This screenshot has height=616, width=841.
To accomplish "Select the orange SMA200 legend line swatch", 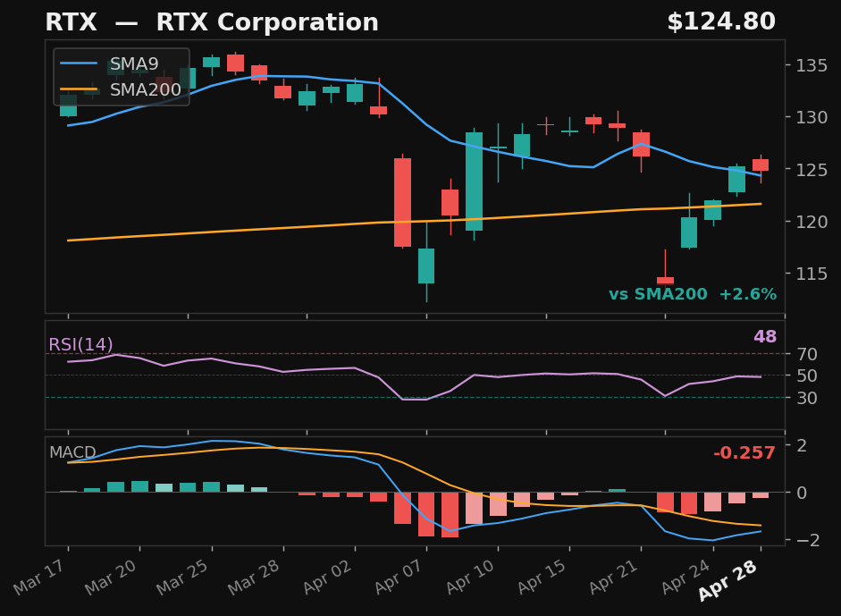I will pyautogui.click(x=79, y=89).
